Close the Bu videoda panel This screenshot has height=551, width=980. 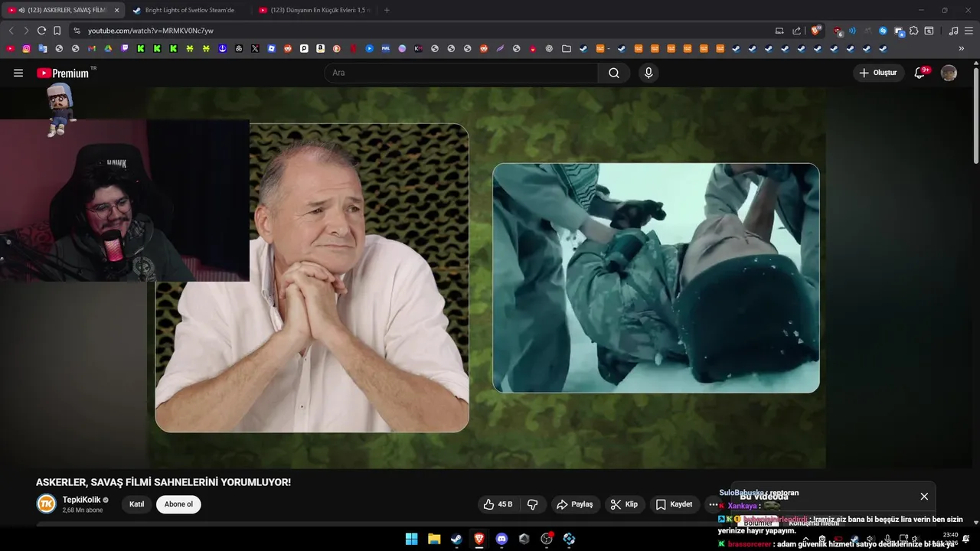(924, 497)
